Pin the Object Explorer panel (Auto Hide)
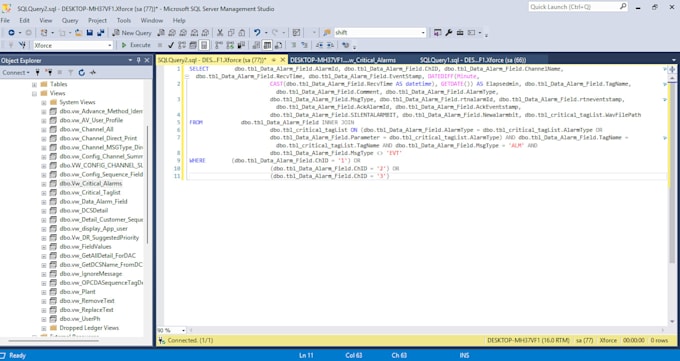The height and width of the screenshot is (361, 680). coord(138,60)
